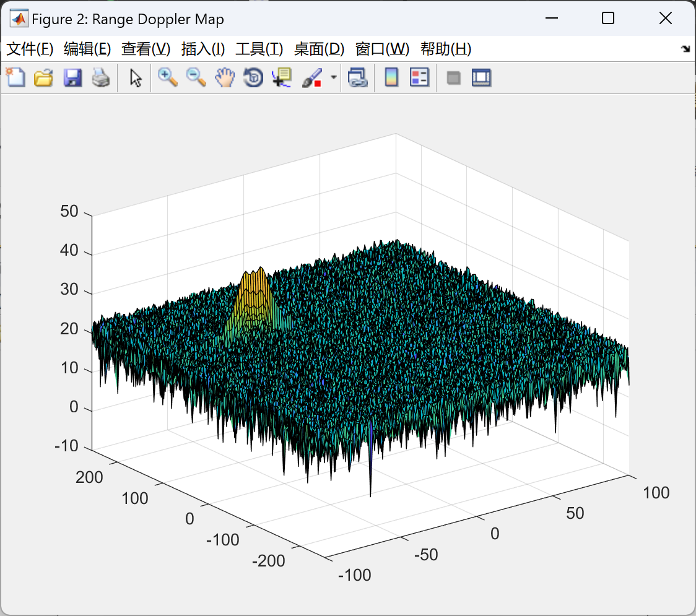Click the New Figure icon
This screenshot has height=616, width=696.
16,77
